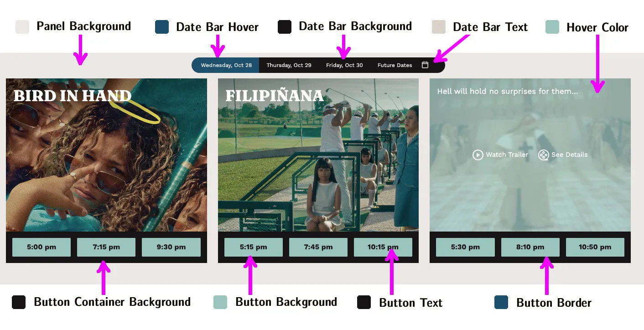The height and width of the screenshot is (330, 644).
Task: Select the 10:15 pm showtime
Action: 383,247
